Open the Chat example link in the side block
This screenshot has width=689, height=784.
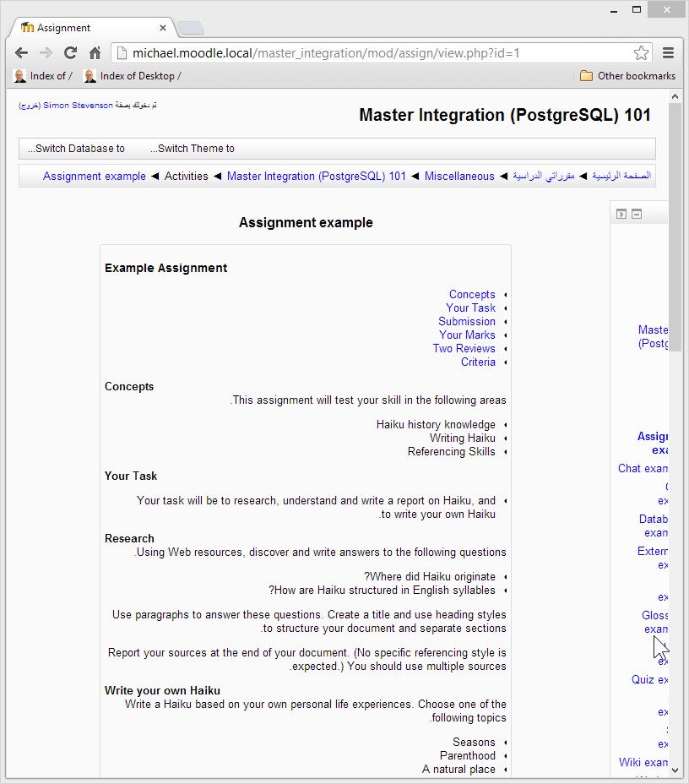(x=643, y=469)
